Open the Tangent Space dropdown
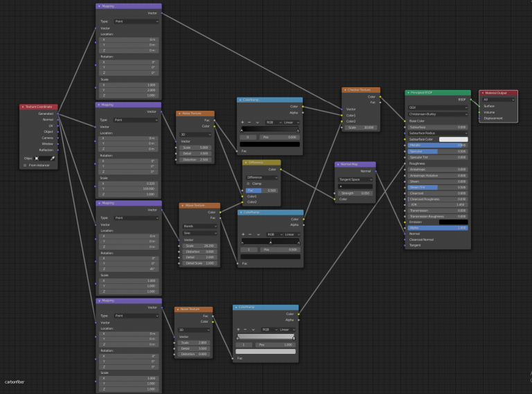The width and height of the screenshot is (532, 394). 355,179
